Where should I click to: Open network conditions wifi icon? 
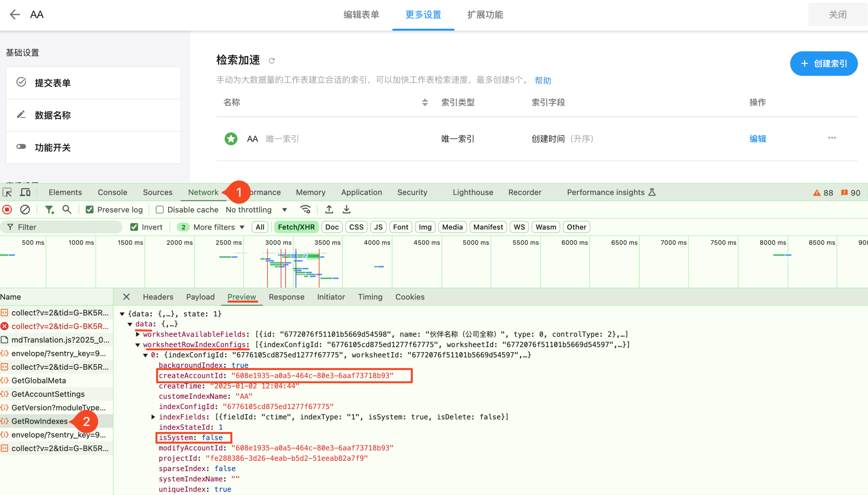pyautogui.click(x=305, y=210)
